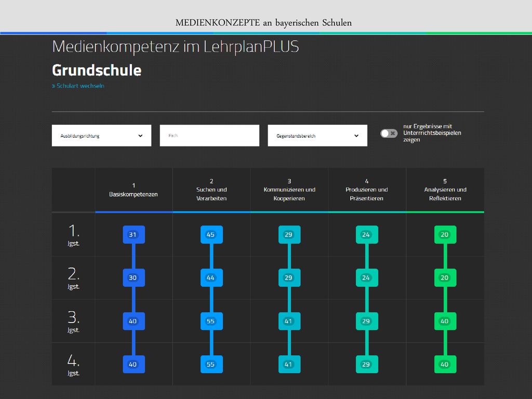Click badge 45 for 1. Jgst. Suchen und Verarbeiten
The height and width of the screenshot is (399, 532).
211,234
